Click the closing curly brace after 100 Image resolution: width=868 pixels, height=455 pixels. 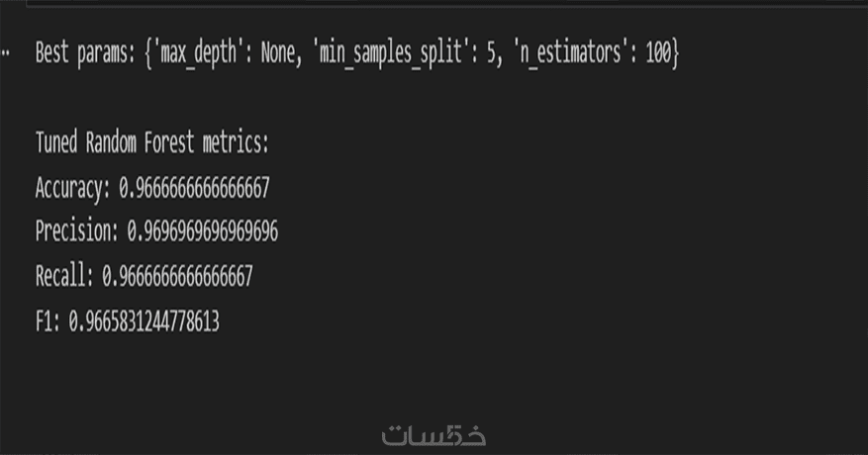tap(676, 53)
